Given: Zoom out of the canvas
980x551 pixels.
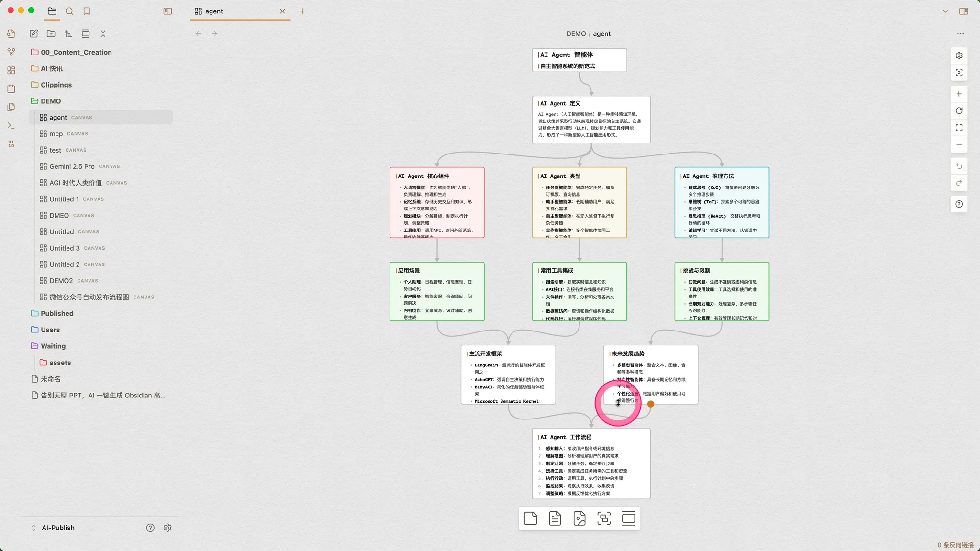Looking at the screenshot, I should click(x=959, y=144).
